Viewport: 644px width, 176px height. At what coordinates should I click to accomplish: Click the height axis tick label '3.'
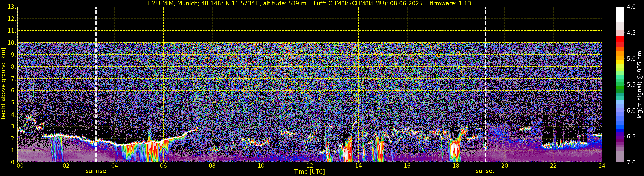click(13, 127)
